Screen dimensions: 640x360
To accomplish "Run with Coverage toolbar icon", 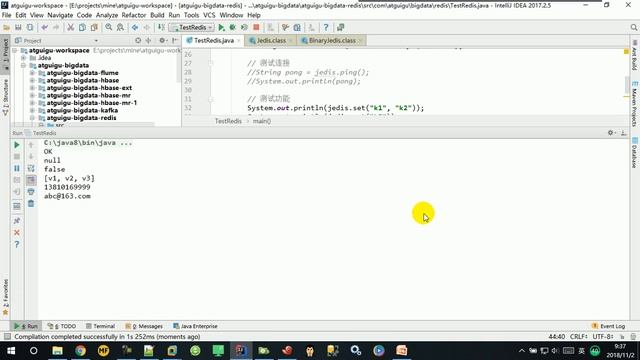I will [x=244, y=27].
